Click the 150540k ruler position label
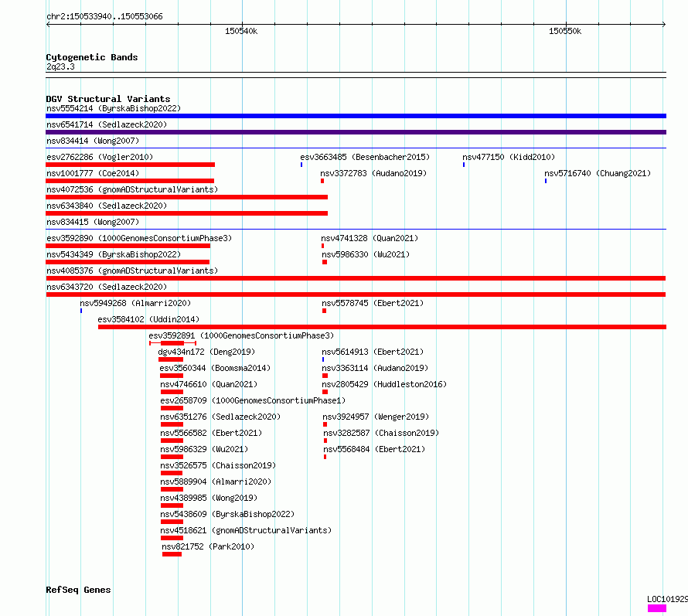 click(241, 31)
